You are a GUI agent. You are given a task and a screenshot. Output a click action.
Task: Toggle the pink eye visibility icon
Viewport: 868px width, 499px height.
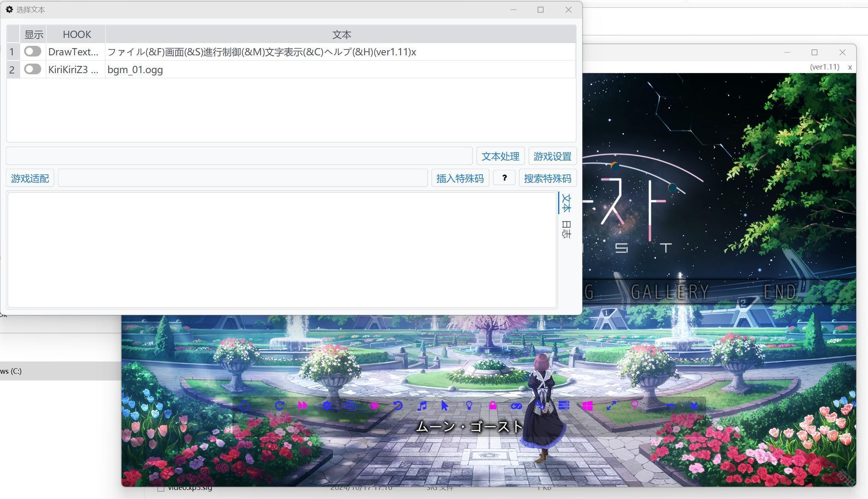pyautogui.click(x=374, y=406)
